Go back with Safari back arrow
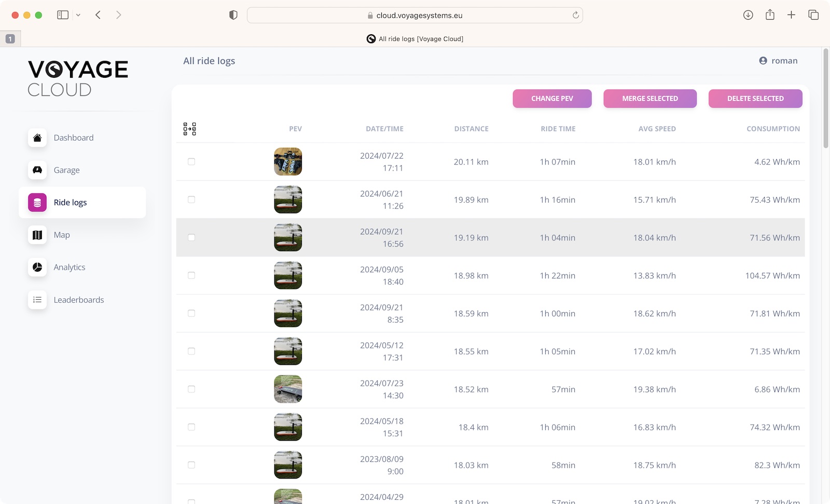Screen dimensions: 830x504 [98, 15]
